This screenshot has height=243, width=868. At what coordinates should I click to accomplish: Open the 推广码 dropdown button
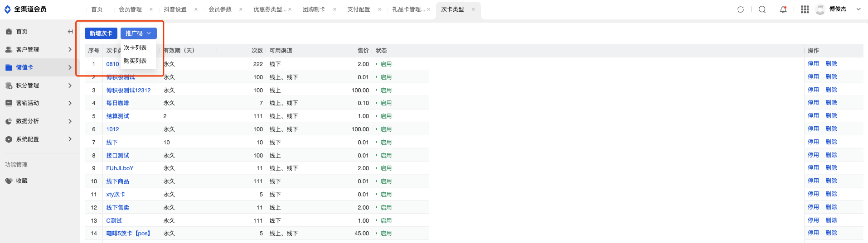click(139, 33)
